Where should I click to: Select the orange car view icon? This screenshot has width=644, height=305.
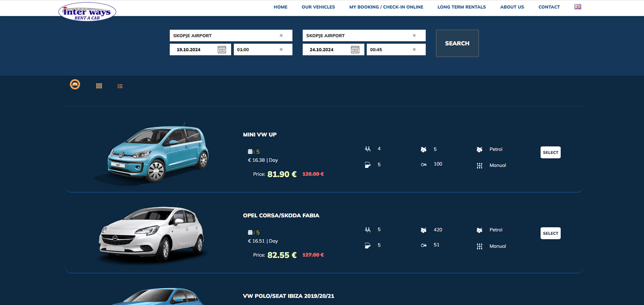75,84
